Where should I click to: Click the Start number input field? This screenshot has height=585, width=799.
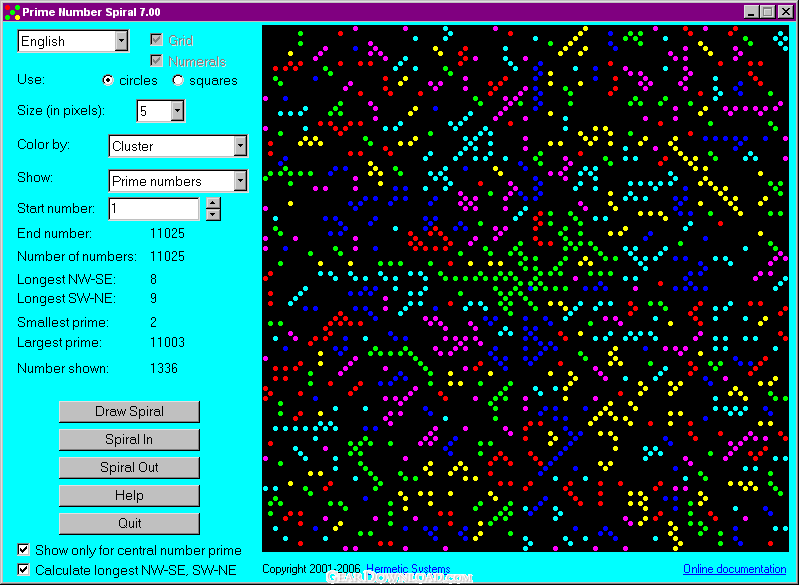coord(154,209)
